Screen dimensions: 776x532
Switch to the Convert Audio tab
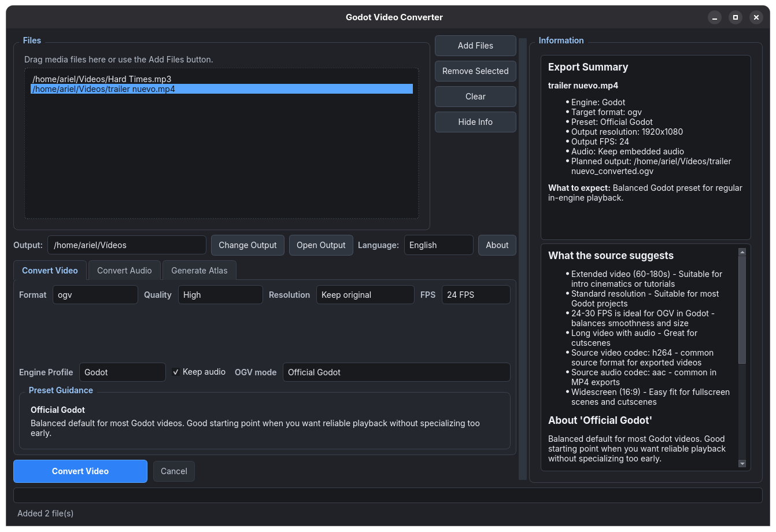tap(124, 271)
